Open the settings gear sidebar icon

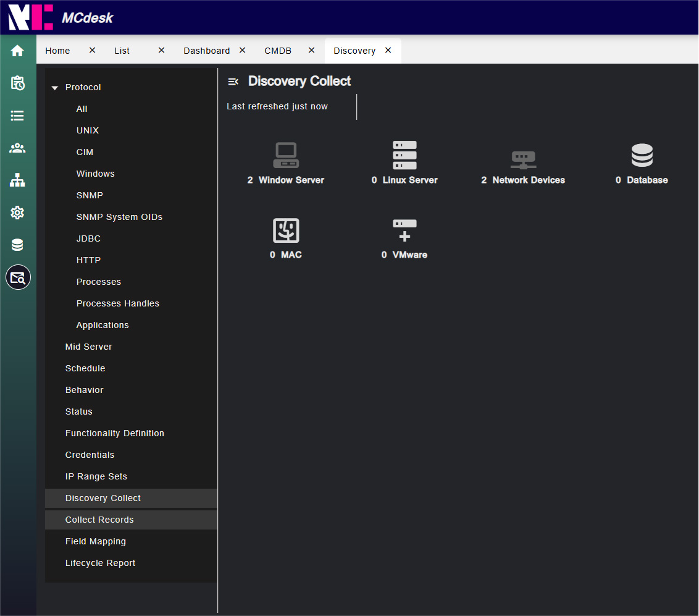tap(17, 213)
